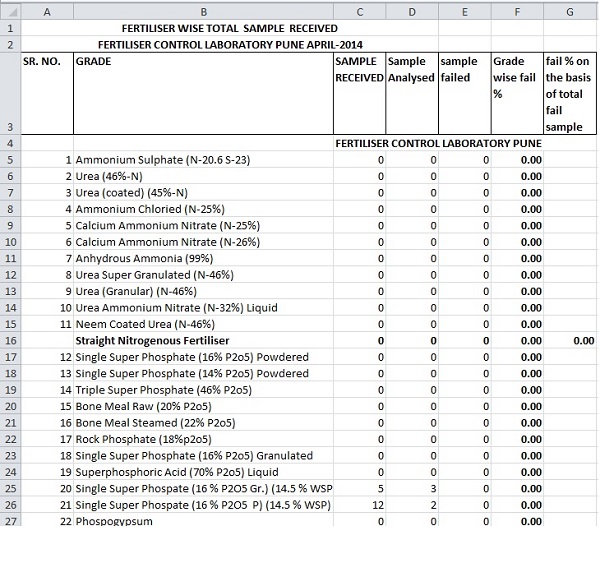The width and height of the screenshot is (600, 572).
Task: Click column C header
Action: tap(360, 9)
